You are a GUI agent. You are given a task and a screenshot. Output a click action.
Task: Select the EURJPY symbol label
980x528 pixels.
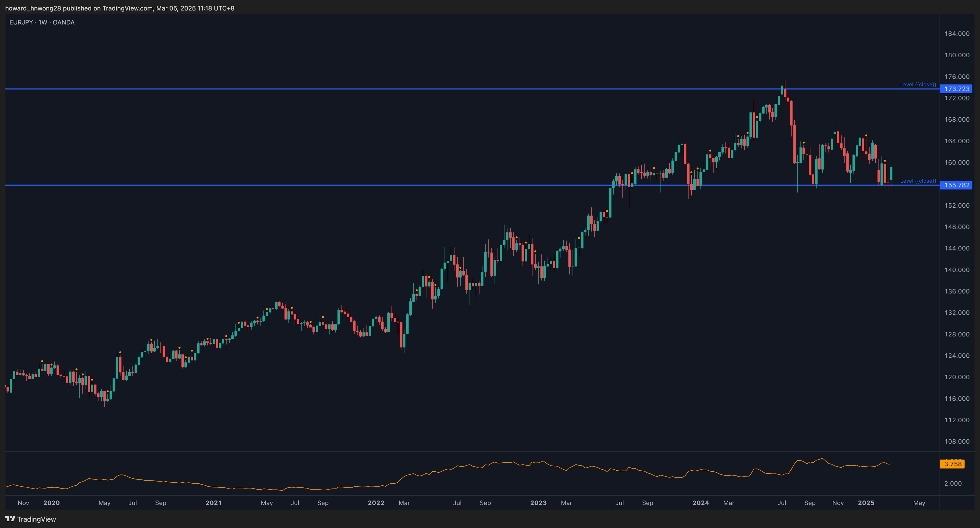click(x=21, y=22)
